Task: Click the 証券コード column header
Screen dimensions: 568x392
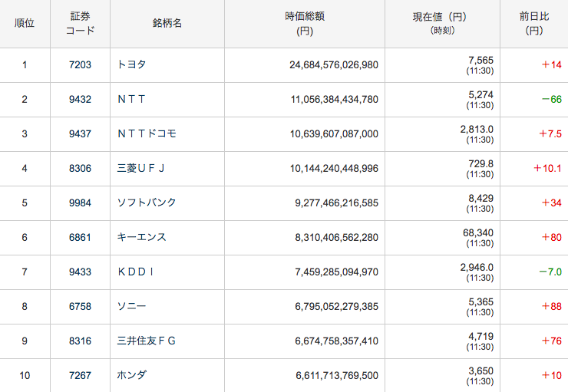Action: click(80, 23)
